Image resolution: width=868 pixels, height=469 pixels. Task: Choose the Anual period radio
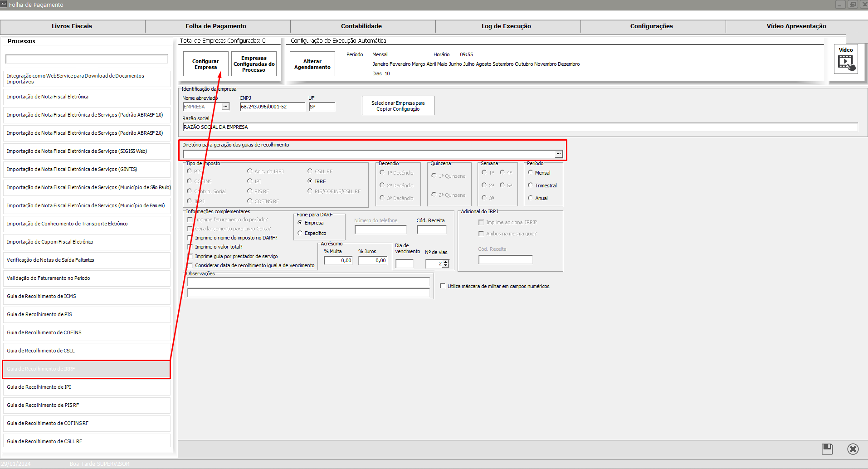click(x=530, y=198)
